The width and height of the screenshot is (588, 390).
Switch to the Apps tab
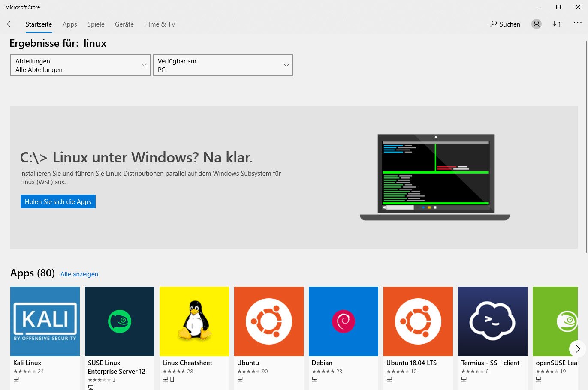coord(70,24)
